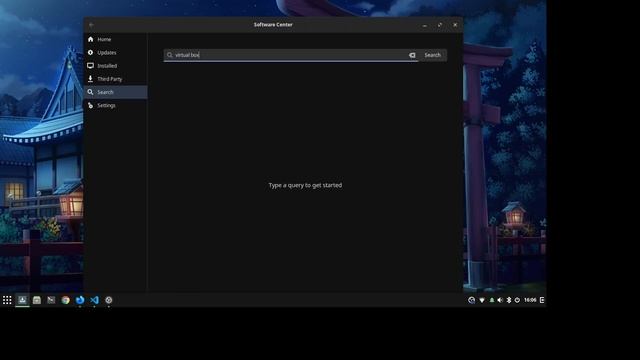Open the power tray icon
This screenshot has height=360, width=640.
tap(517, 300)
